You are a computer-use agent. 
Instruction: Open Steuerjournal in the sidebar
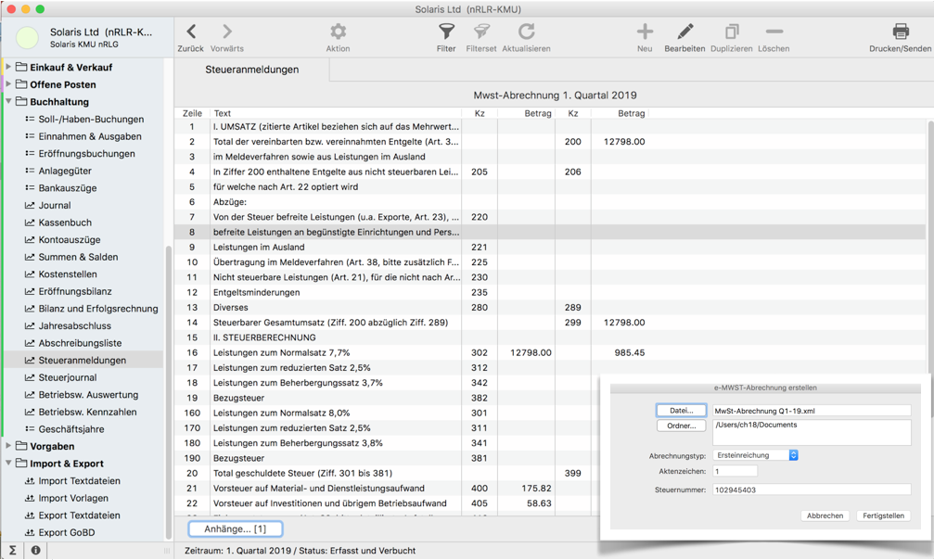click(x=67, y=377)
